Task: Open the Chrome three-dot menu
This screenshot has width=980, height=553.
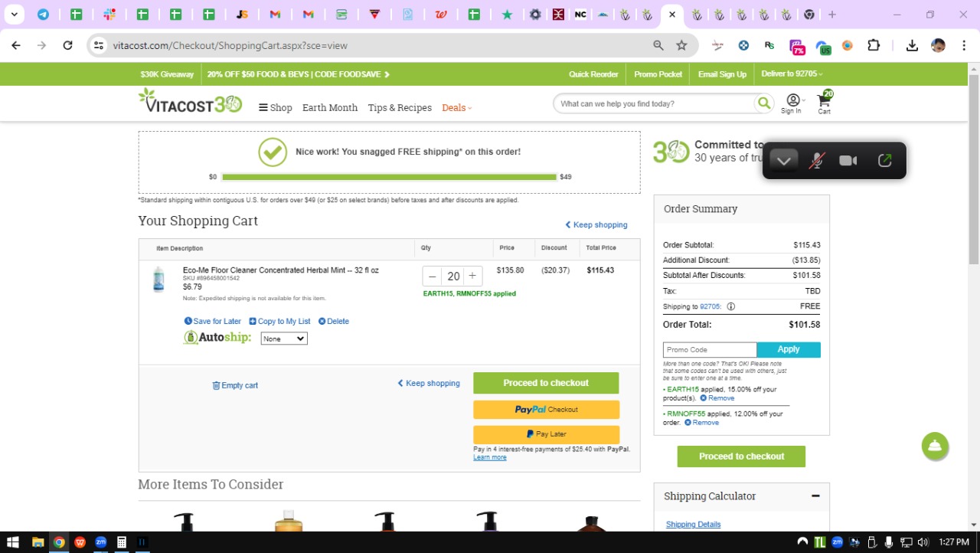Action: pyautogui.click(x=962, y=45)
